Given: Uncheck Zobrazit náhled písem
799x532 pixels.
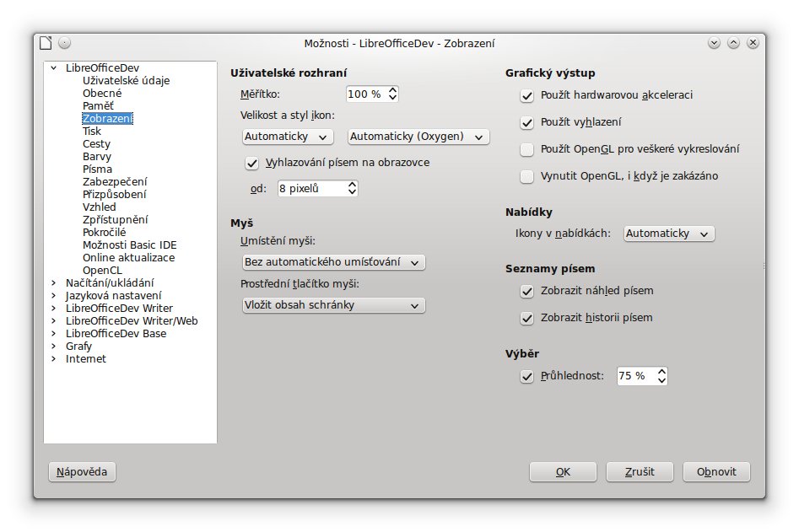Looking at the screenshot, I should point(526,291).
